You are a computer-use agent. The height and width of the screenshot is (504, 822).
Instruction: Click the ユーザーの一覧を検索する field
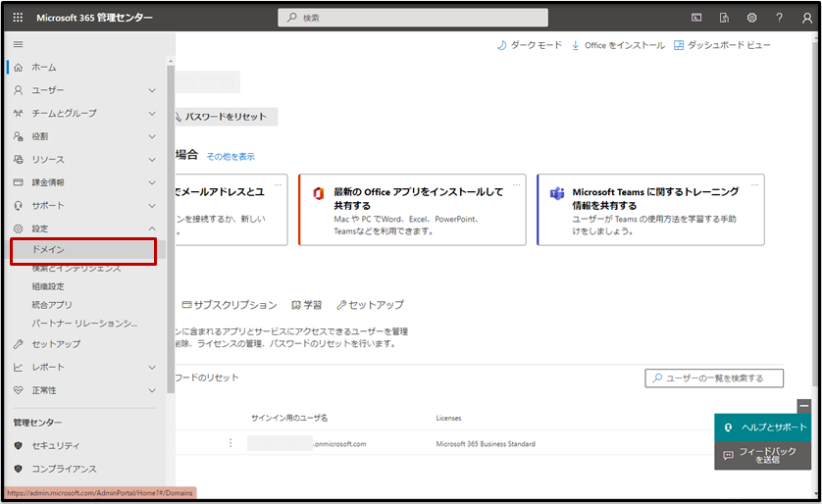click(714, 378)
